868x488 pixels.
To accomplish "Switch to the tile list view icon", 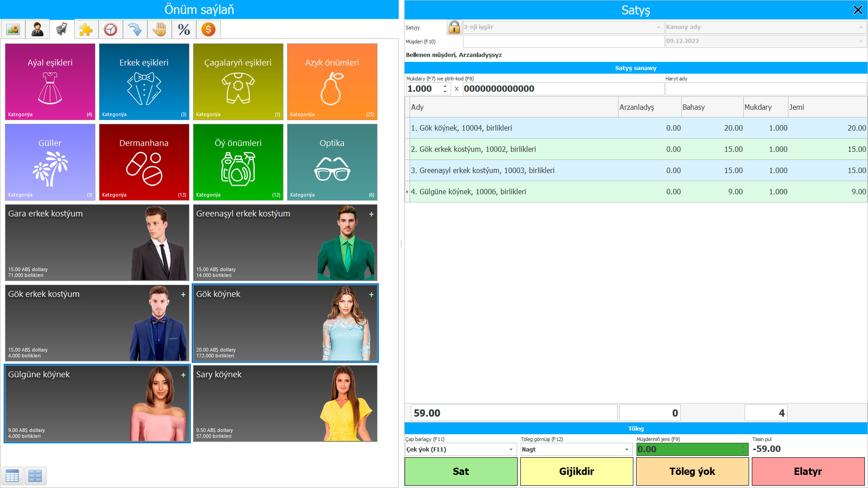I will click(35, 475).
